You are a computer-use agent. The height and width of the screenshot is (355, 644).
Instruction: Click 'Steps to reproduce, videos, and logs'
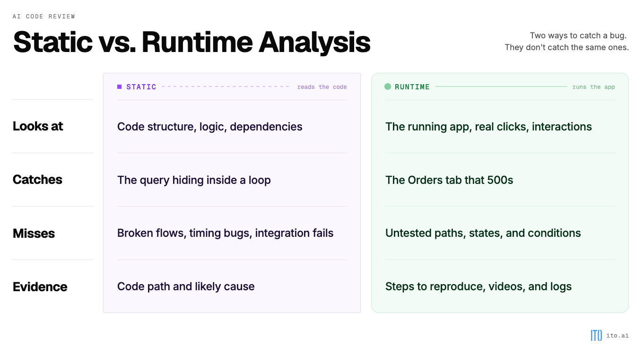coord(479,287)
